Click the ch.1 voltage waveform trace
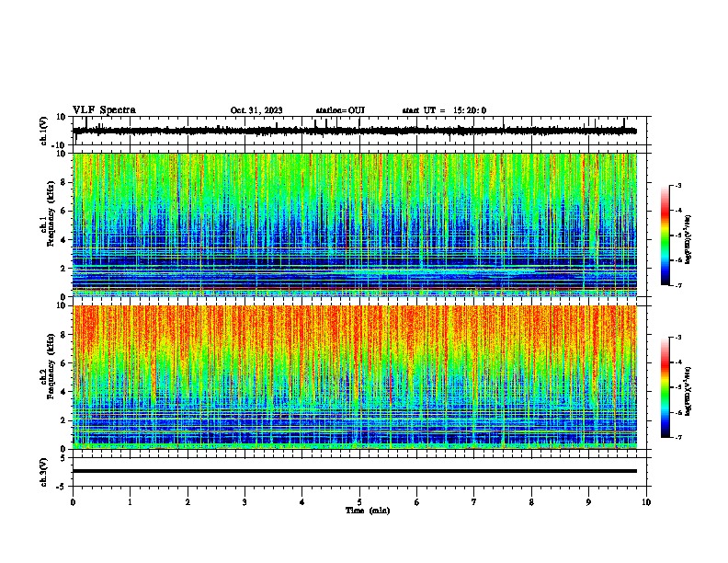728x563 pixels. 355,131
